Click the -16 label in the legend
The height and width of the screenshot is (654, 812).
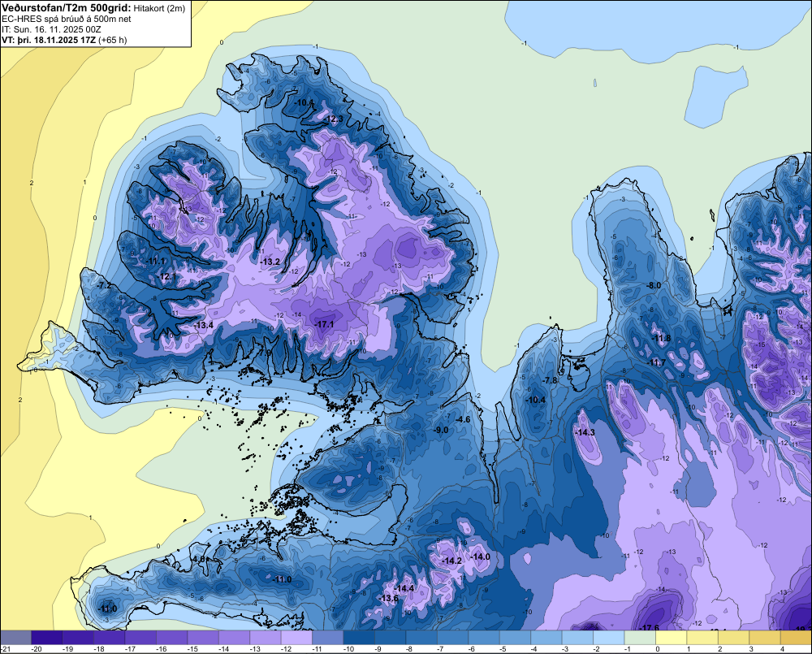coord(161,649)
